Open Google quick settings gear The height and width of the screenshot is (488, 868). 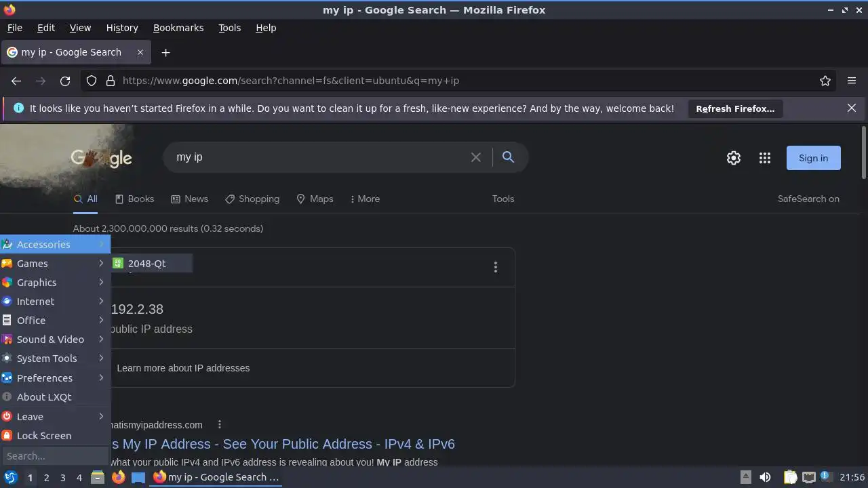click(x=734, y=158)
